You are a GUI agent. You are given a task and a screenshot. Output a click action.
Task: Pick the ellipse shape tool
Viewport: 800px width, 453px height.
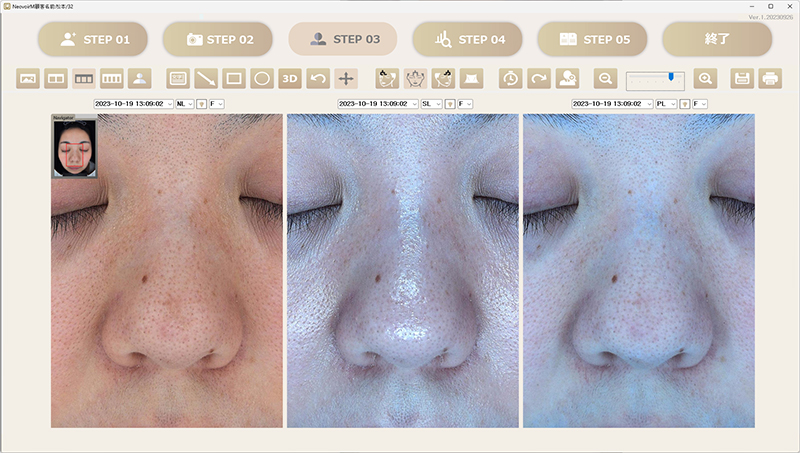262,78
